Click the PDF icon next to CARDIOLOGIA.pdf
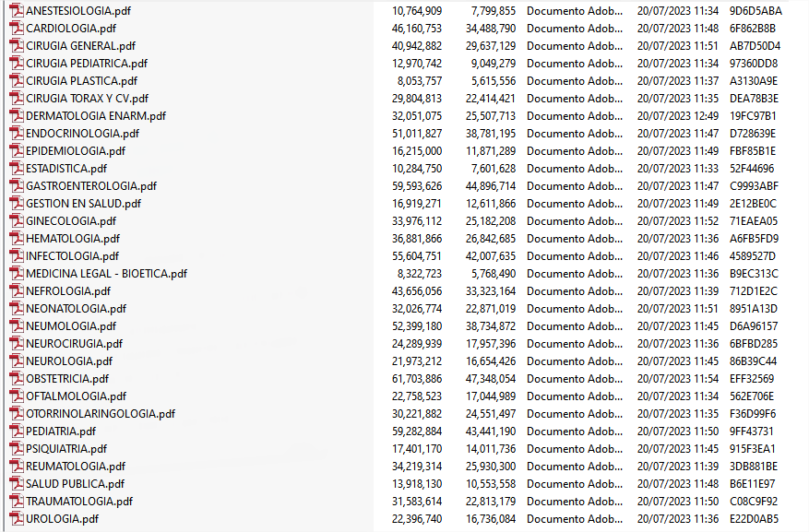Viewport: 809px width, 532px height. [16, 29]
